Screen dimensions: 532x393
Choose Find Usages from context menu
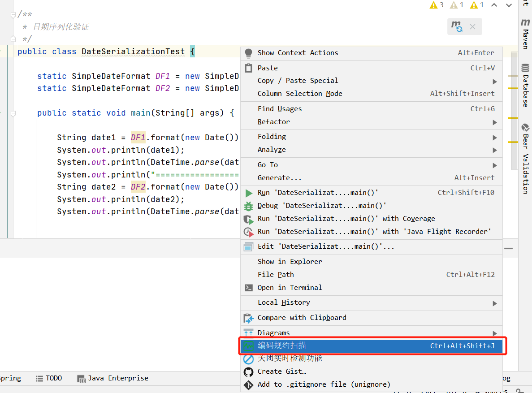(x=372, y=109)
